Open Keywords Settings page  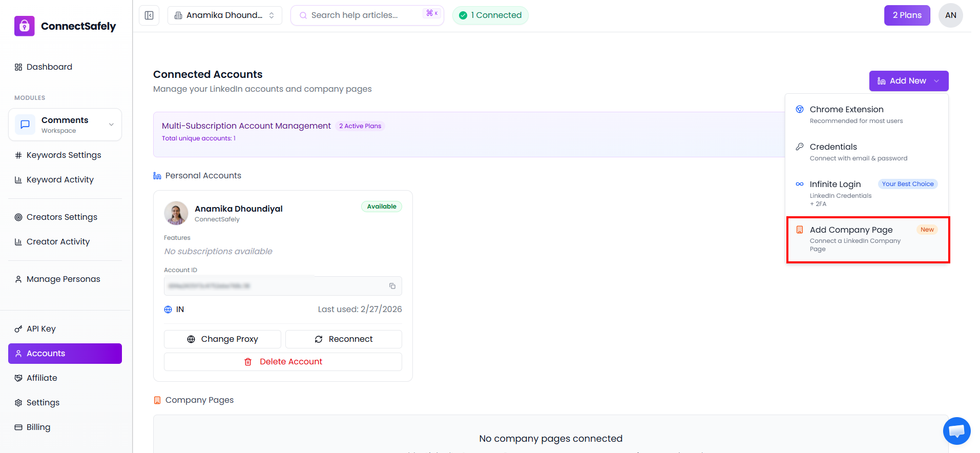click(x=65, y=155)
